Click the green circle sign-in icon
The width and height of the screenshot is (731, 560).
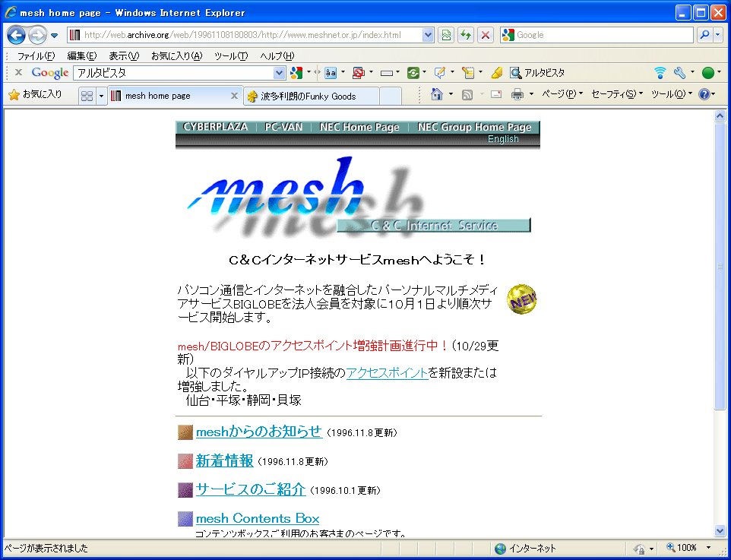707,73
